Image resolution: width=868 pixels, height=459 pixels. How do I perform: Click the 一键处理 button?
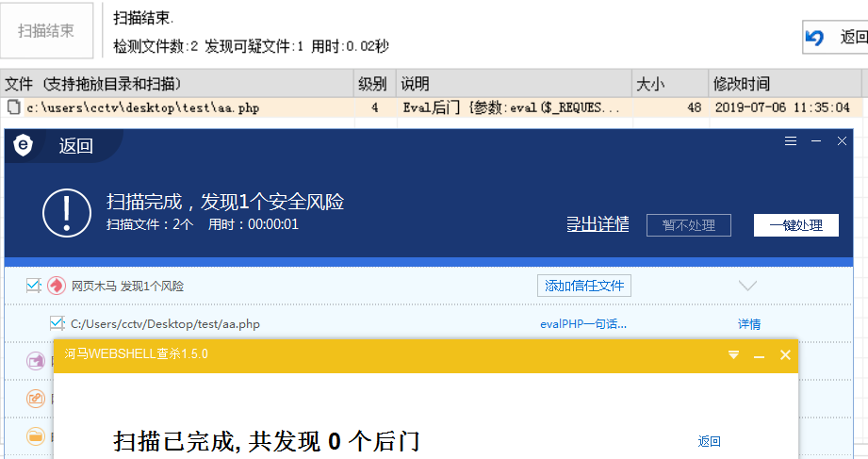(796, 225)
